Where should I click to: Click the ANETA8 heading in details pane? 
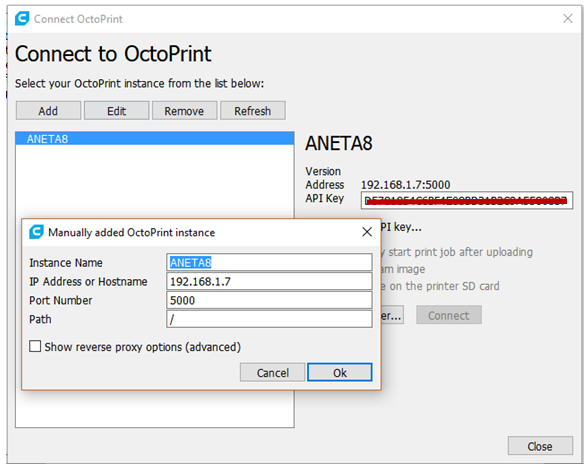339,143
